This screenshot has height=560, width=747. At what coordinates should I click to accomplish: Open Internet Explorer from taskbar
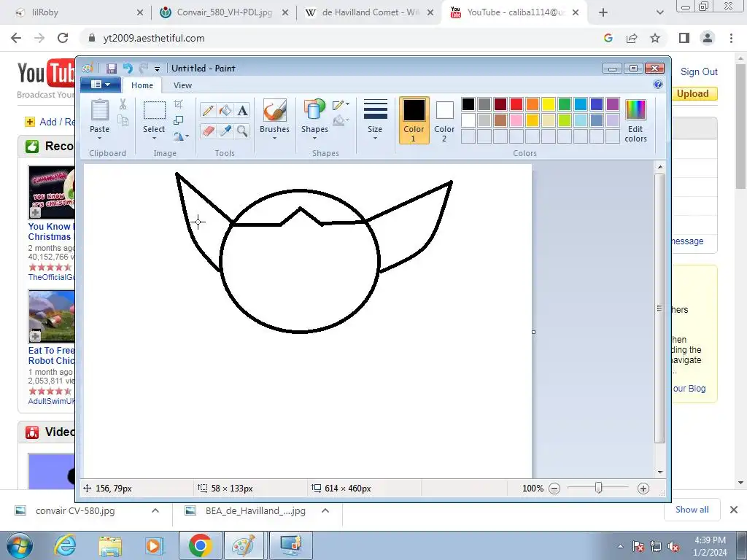(65, 545)
